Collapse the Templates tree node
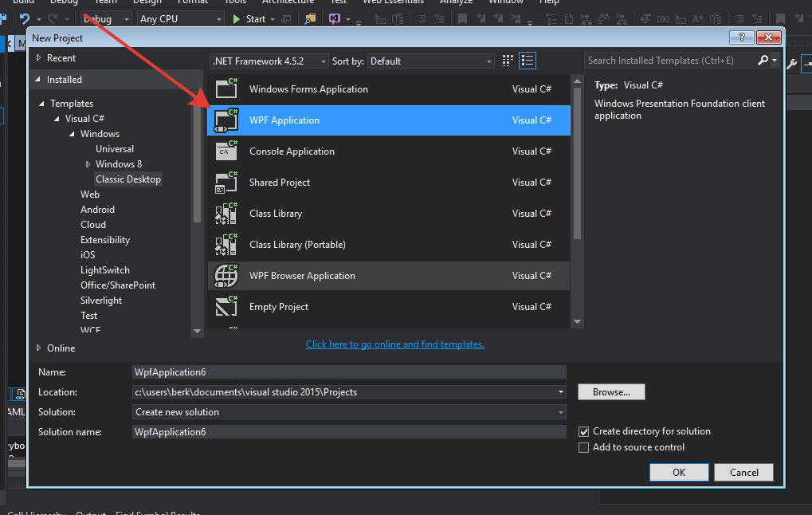Screen dimensions: 812x515 (42, 104)
